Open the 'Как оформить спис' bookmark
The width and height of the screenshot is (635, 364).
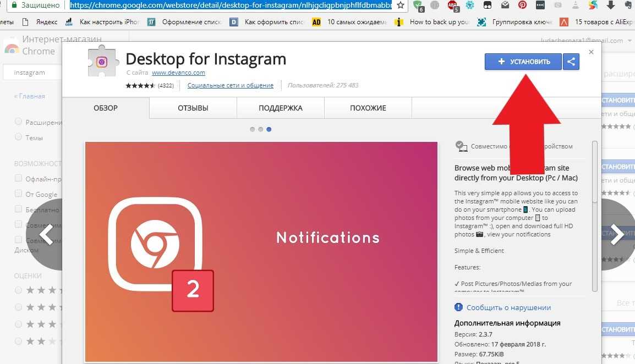pos(267,22)
